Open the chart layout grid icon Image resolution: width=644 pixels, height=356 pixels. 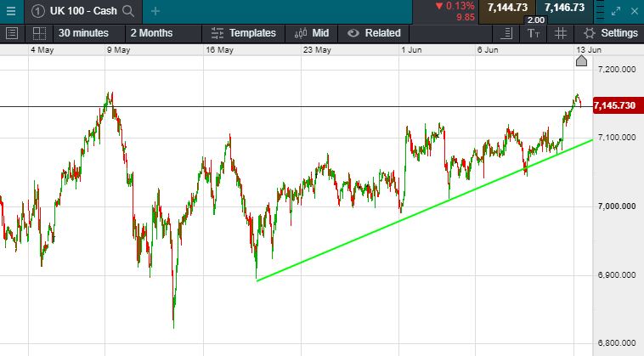(x=39, y=33)
